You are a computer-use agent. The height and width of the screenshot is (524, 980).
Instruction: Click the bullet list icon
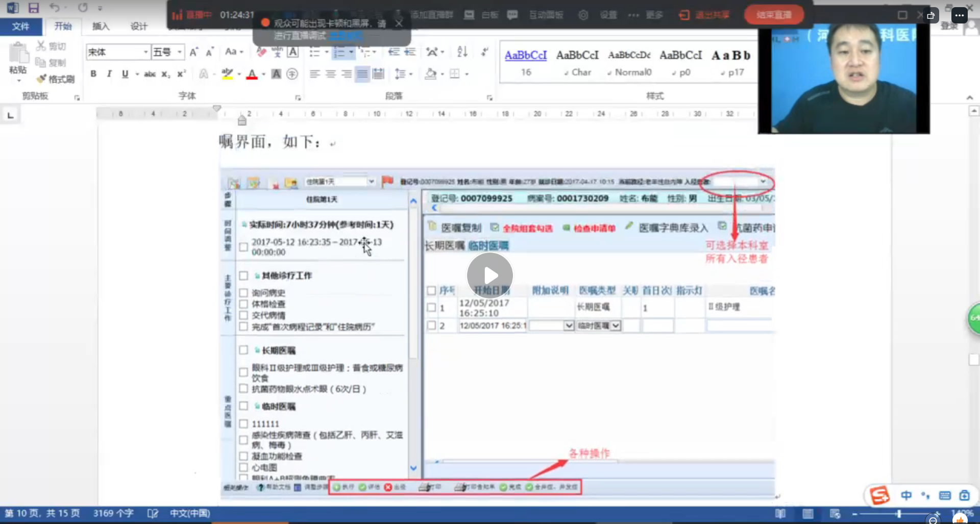coord(315,52)
